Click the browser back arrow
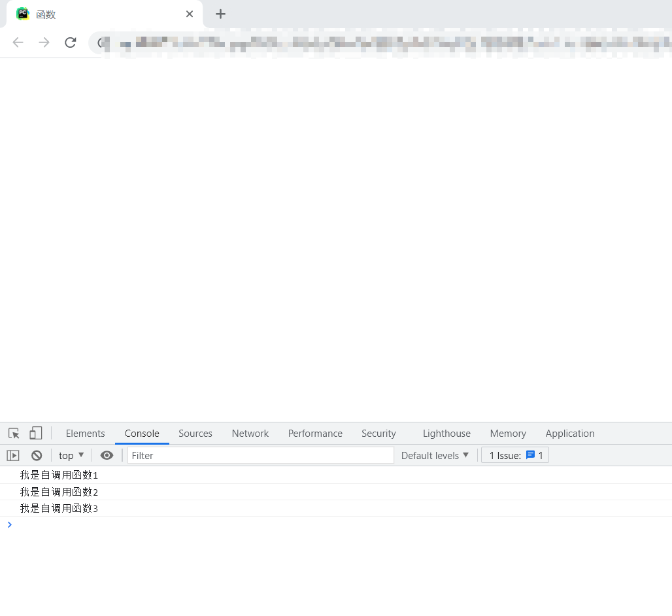Image resolution: width=672 pixels, height=616 pixels. 18,43
